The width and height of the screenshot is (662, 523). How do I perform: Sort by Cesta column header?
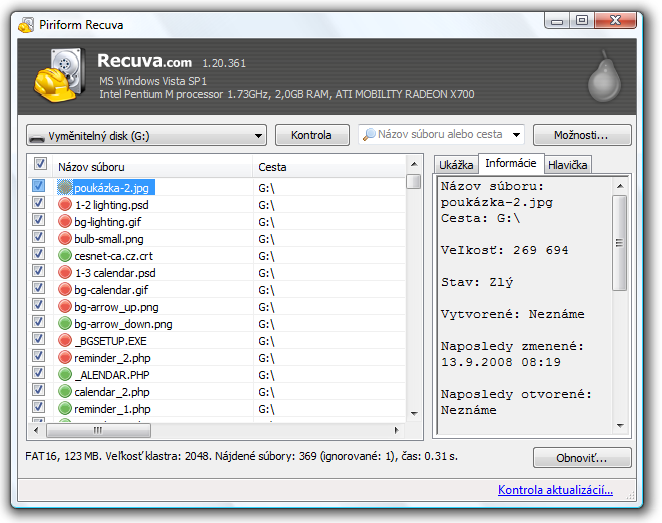(329, 167)
